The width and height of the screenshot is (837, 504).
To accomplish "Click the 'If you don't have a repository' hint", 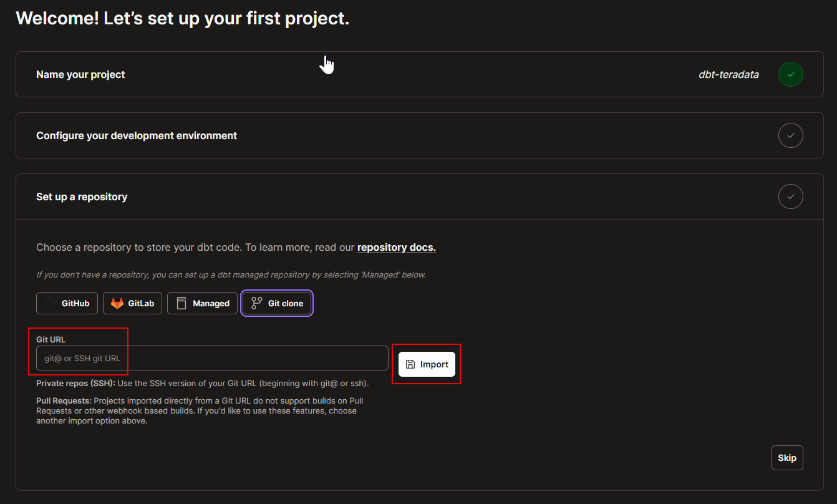I will pos(231,274).
